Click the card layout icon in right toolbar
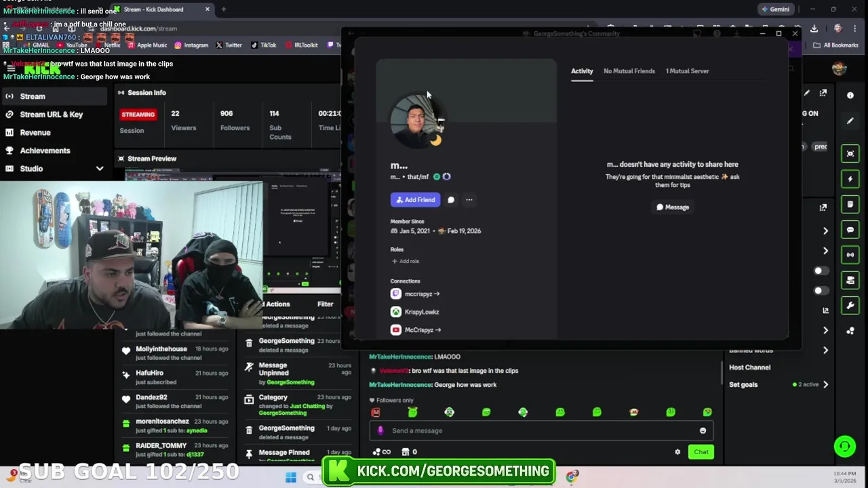Image resolution: width=868 pixels, height=488 pixels. click(x=850, y=280)
